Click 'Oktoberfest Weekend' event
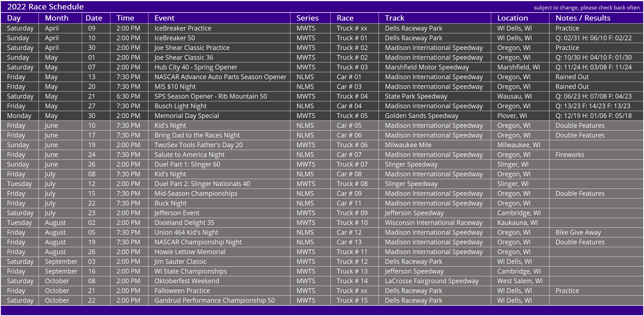The image size is (644, 316). pos(187,281)
